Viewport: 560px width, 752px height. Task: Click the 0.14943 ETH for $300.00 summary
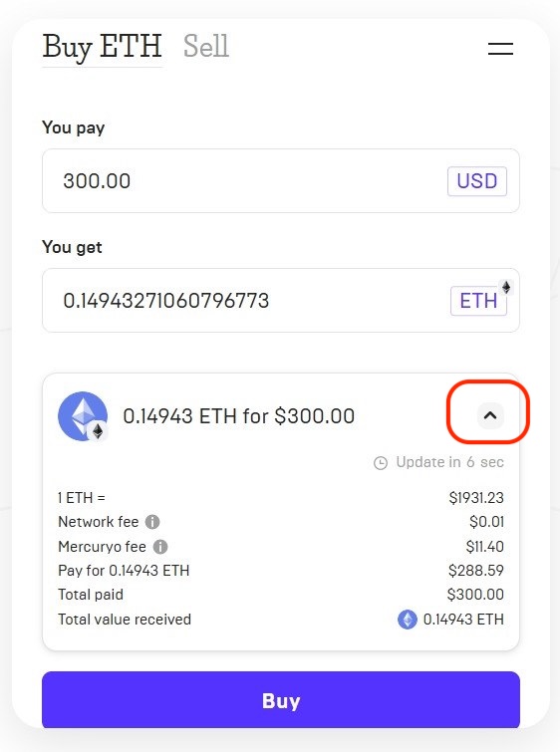(239, 415)
